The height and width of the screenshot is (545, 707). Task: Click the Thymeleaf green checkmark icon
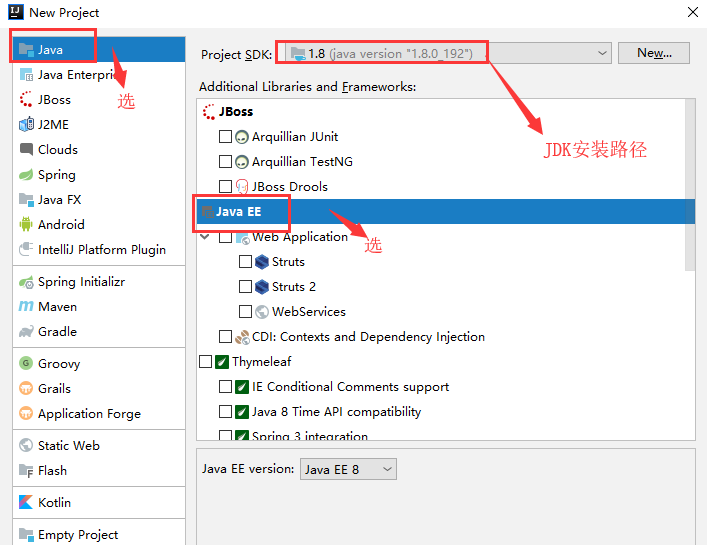click(x=222, y=362)
